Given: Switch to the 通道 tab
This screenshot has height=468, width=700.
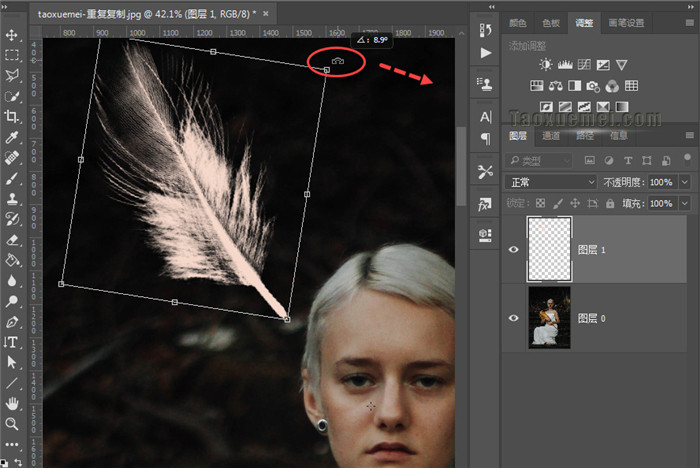Looking at the screenshot, I should coord(551,136).
